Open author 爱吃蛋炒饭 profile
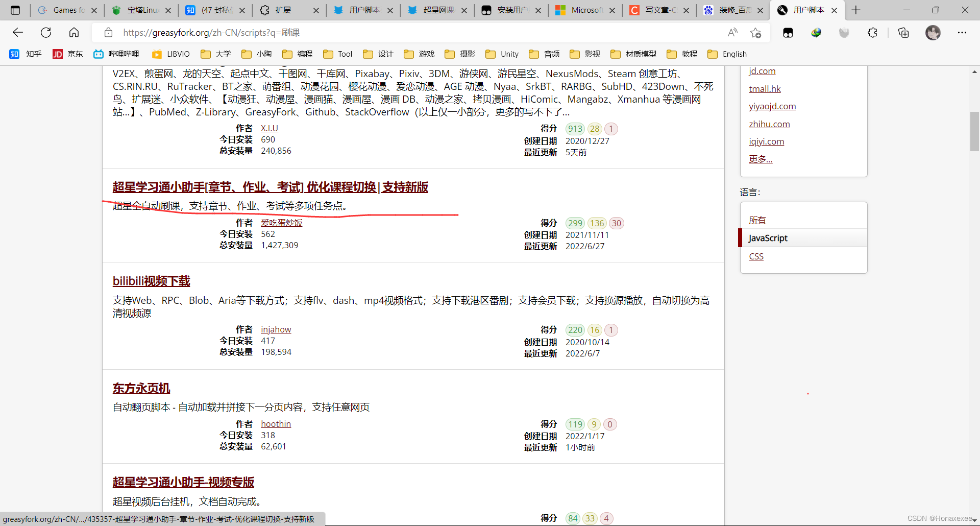Image resolution: width=980 pixels, height=526 pixels. 281,223
